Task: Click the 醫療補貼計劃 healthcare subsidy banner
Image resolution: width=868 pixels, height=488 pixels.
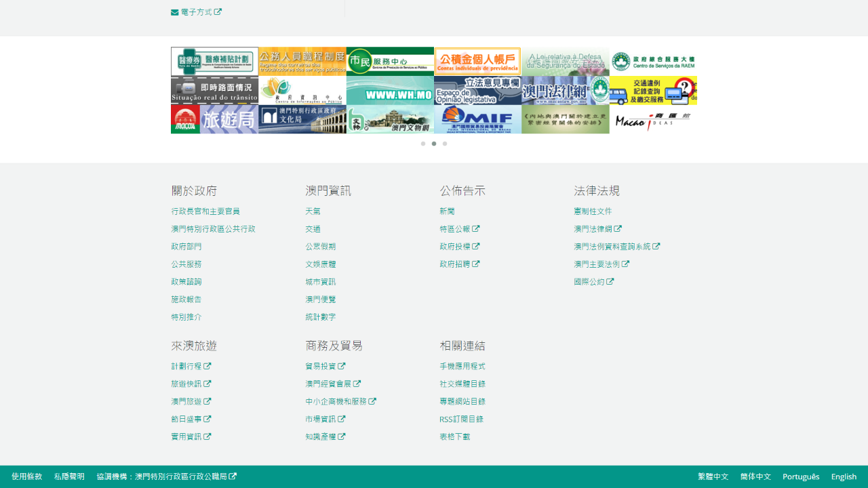Action: coord(214,61)
